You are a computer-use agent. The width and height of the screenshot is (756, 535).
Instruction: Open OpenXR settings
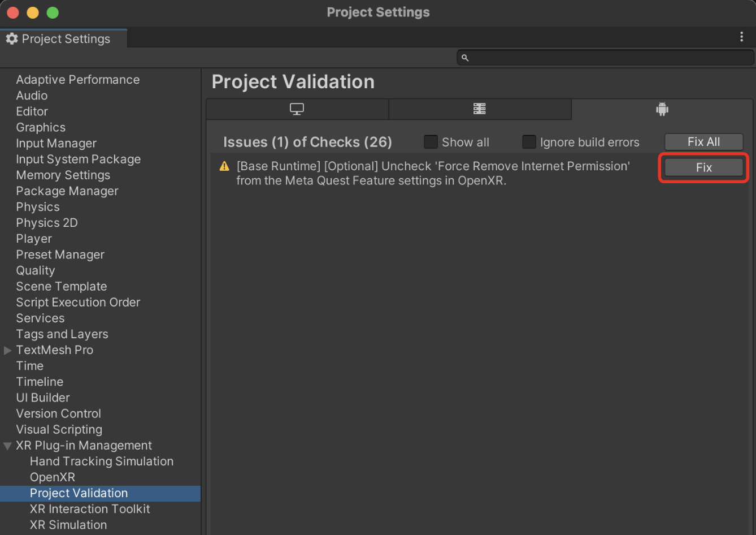pyautogui.click(x=53, y=477)
